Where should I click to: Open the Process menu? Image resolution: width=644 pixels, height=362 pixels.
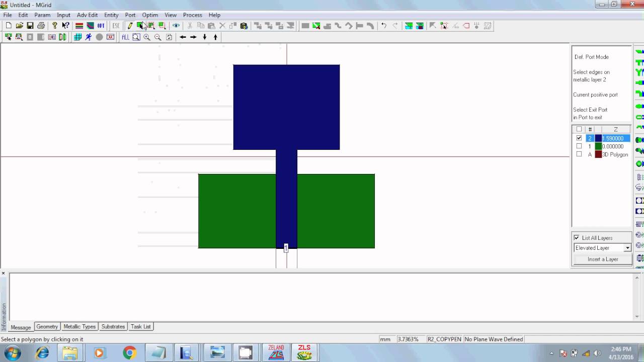coord(193,15)
